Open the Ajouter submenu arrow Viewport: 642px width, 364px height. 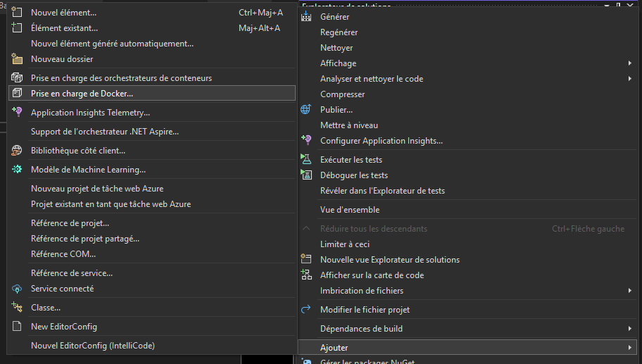630,348
